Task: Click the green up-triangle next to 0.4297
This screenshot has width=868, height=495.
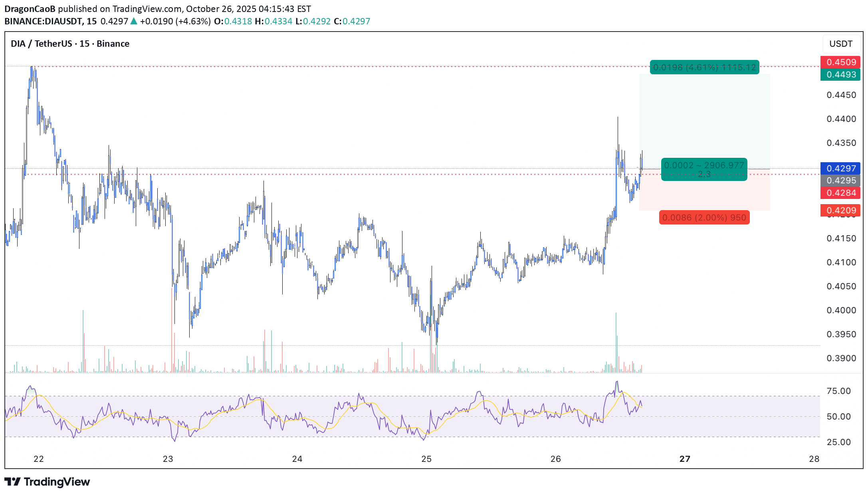Action: click(134, 21)
